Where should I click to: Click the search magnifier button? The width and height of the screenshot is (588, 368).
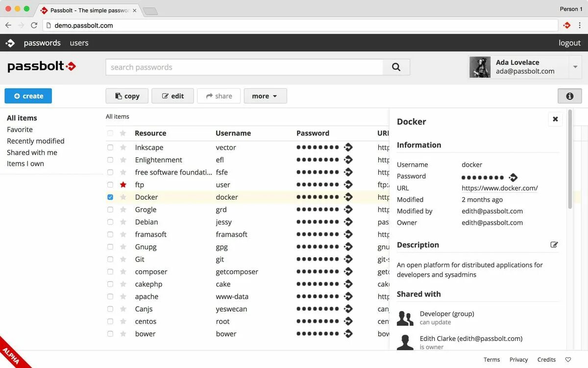click(x=396, y=67)
